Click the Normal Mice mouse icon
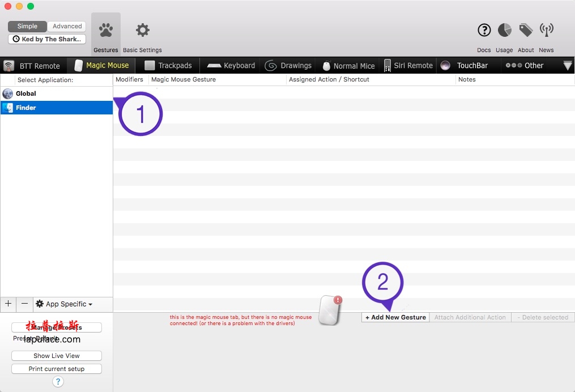This screenshot has height=392, width=575. [326, 66]
